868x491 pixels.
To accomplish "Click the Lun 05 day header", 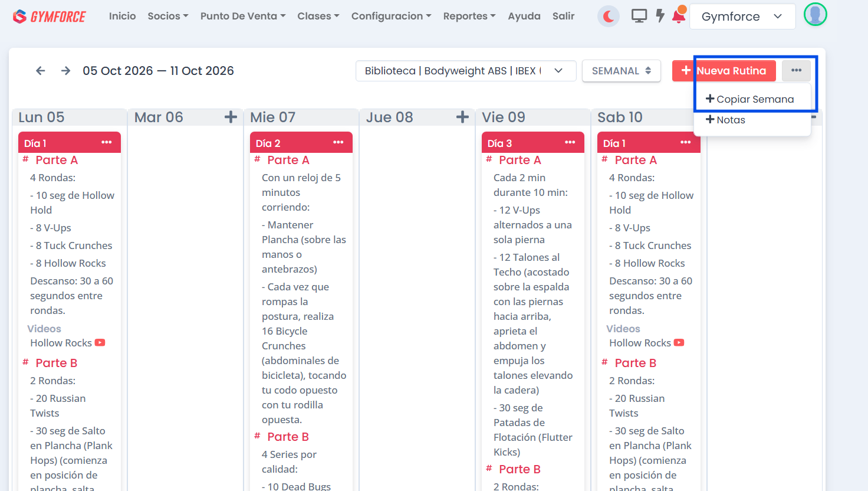I will [x=41, y=117].
